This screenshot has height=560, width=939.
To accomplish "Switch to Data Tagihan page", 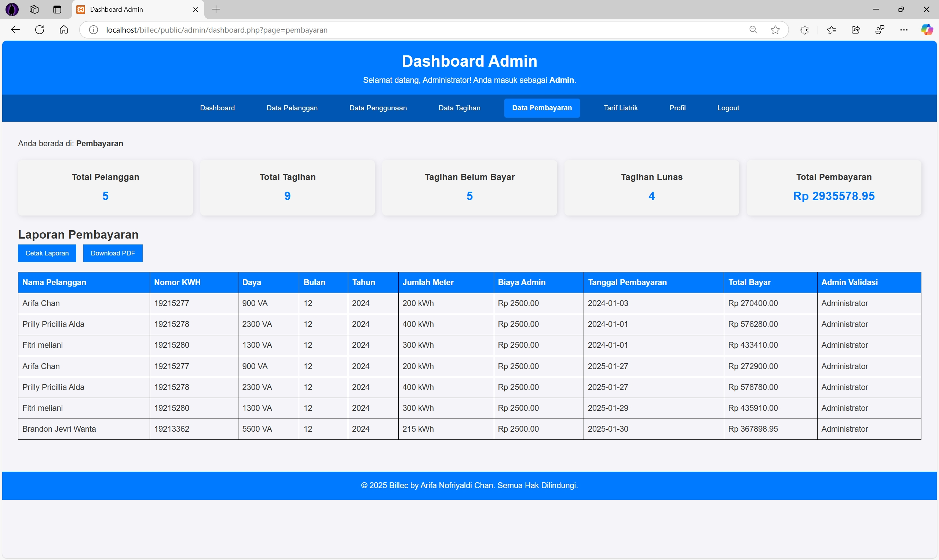I will click(x=460, y=108).
